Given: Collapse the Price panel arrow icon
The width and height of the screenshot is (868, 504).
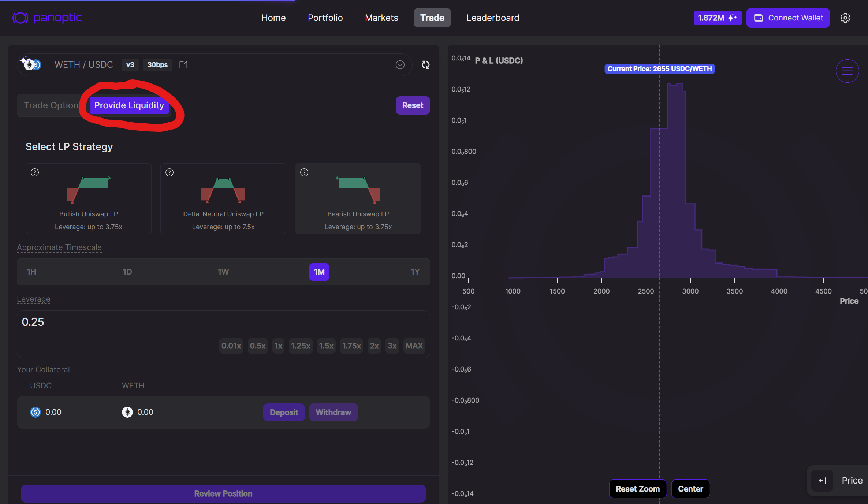Looking at the screenshot, I should 822,481.
